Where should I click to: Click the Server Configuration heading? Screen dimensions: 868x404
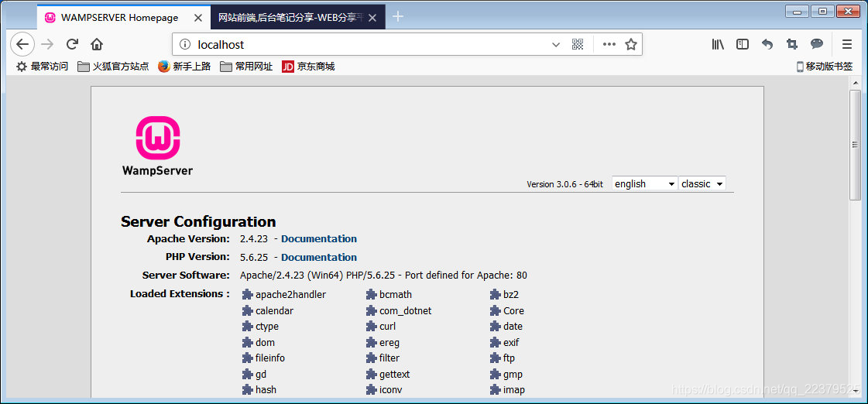pos(198,221)
